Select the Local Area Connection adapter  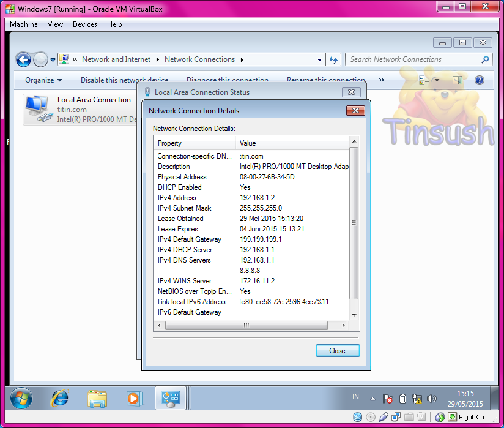(80, 110)
